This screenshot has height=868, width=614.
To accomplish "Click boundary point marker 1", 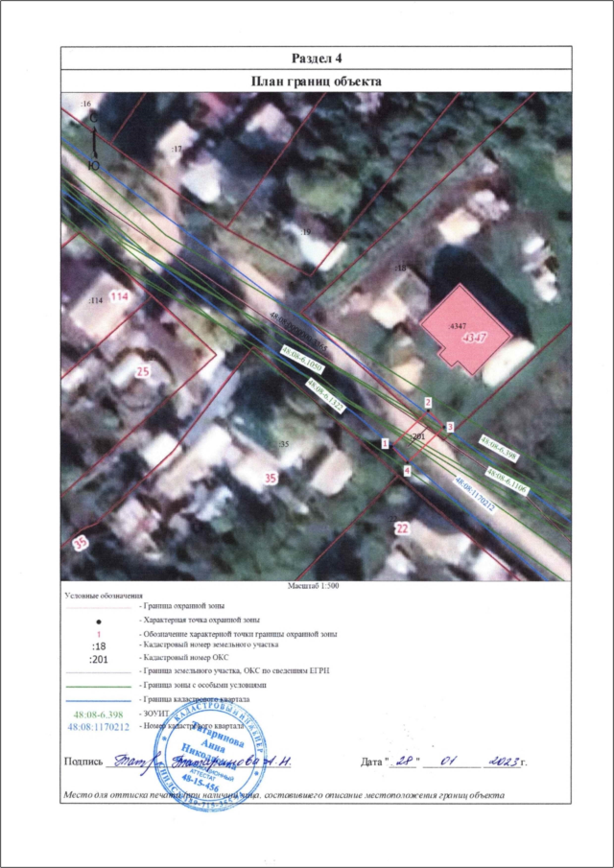I will [x=385, y=444].
